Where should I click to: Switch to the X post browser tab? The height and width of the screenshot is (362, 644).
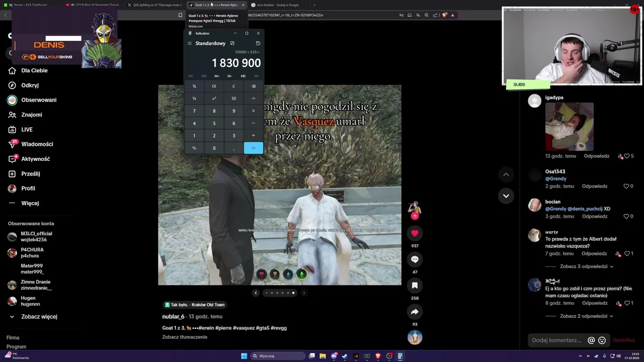pyautogui.click(x=155, y=5)
